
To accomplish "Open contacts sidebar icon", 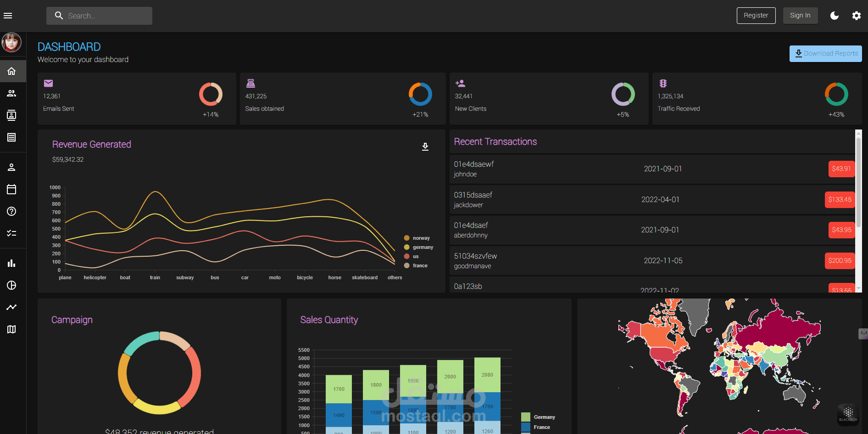I will [11, 115].
